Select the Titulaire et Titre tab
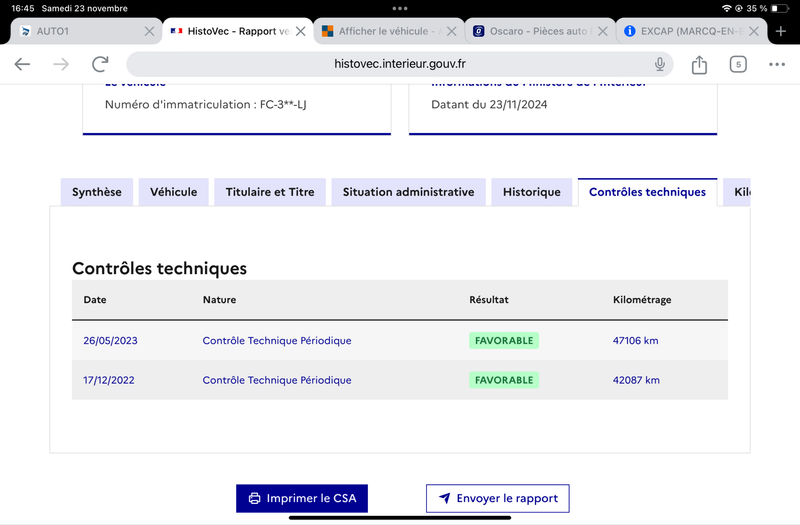The width and height of the screenshot is (800, 525). click(270, 192)
